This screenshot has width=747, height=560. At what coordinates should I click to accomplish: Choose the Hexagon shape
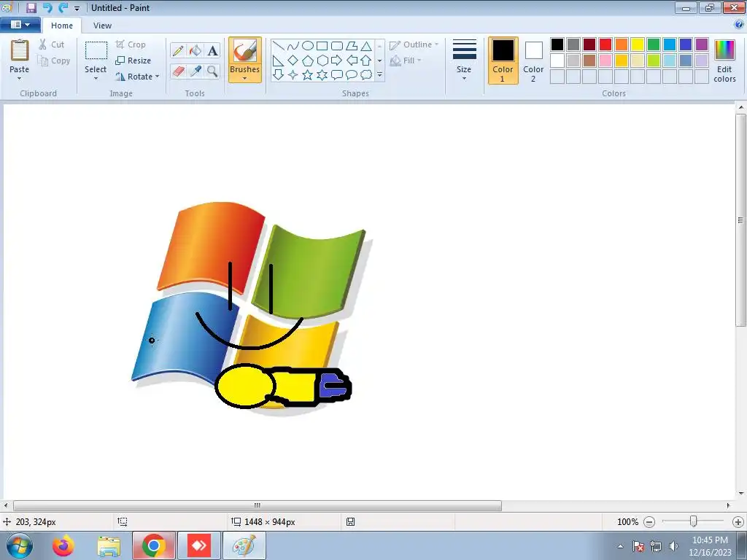(322, 61)
